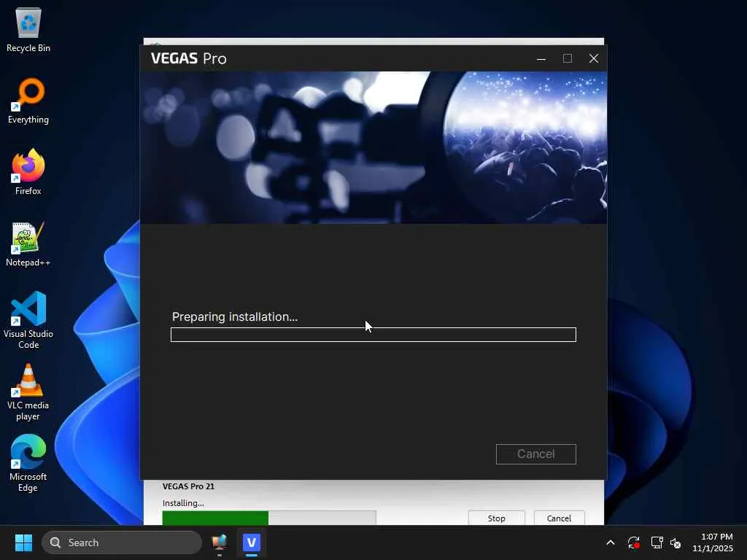Click Cancel in the background installer window
This screenshot has width=747, height=560.
point(559,518)
